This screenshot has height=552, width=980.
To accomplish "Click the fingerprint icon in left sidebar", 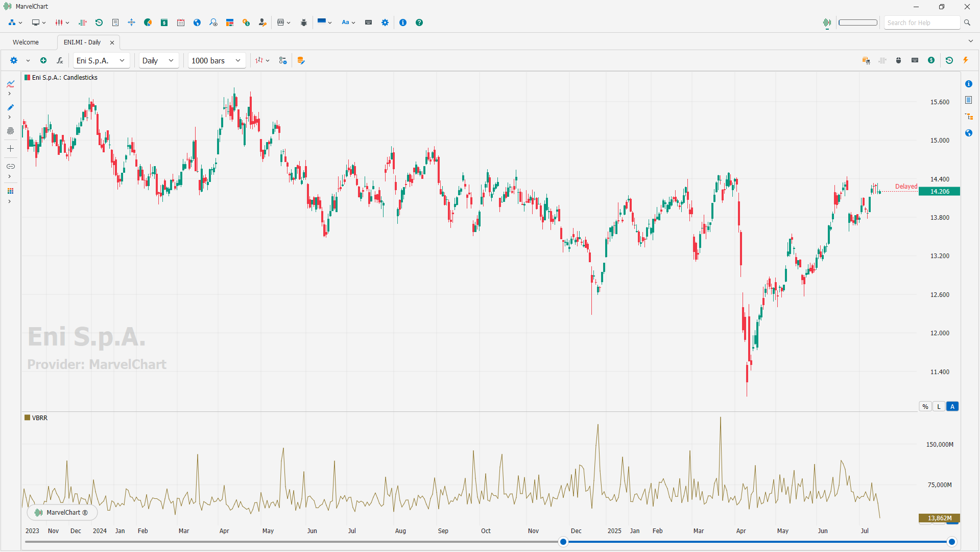I will [10, 131].
